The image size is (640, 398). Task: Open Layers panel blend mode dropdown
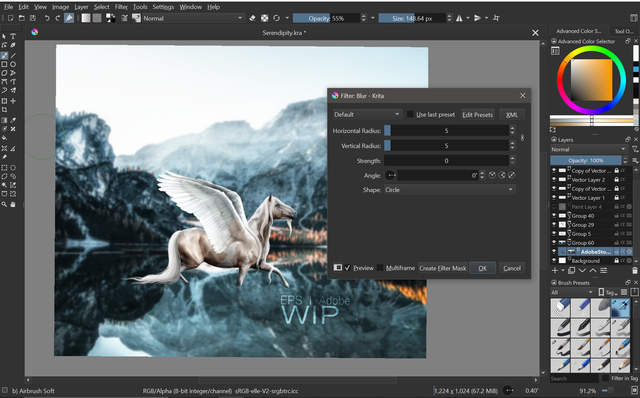click(588, 149)
